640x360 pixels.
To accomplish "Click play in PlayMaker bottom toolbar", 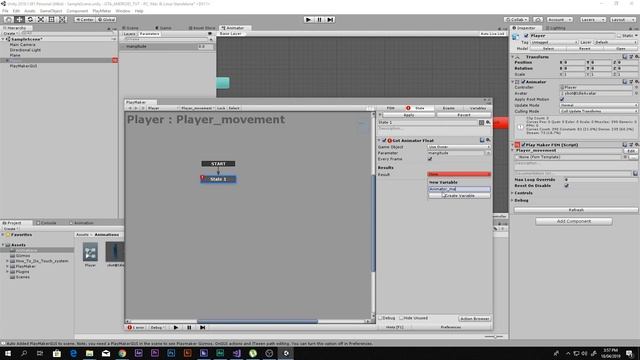I will coord(176,327).
